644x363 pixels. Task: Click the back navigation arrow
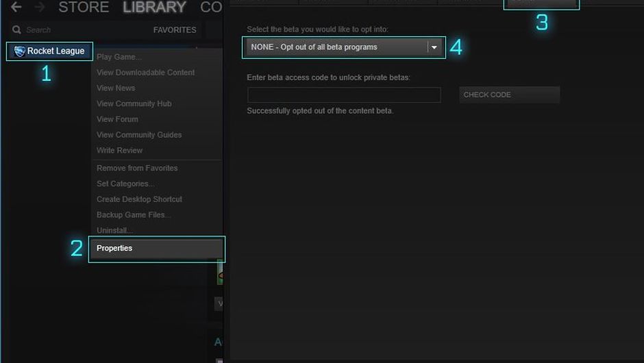16,8
